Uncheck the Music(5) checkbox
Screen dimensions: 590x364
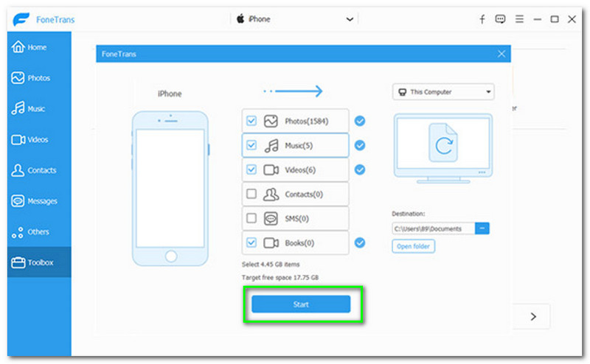pyautogui.click(x=251, y=145)
